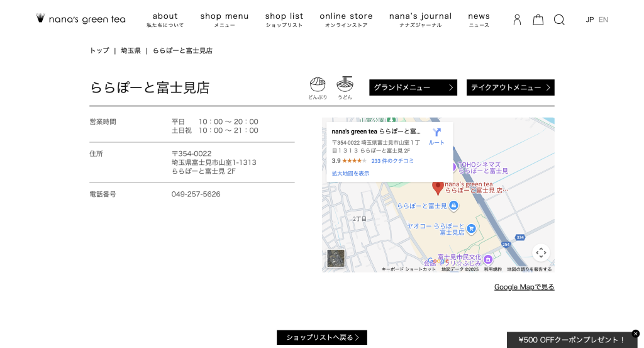Go to the online store
Viewport: 644px width, 348px height.
347,20
